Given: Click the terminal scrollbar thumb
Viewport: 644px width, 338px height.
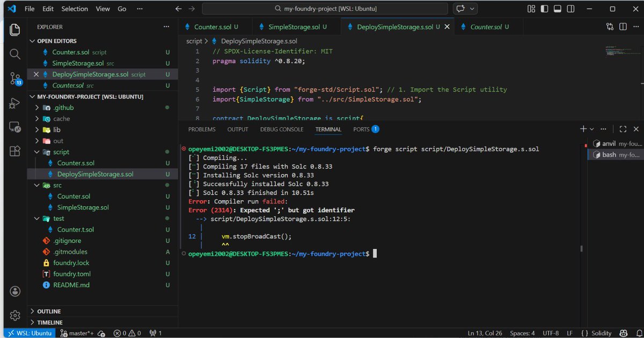Looking at the screenshot, I should click(582, 249).
